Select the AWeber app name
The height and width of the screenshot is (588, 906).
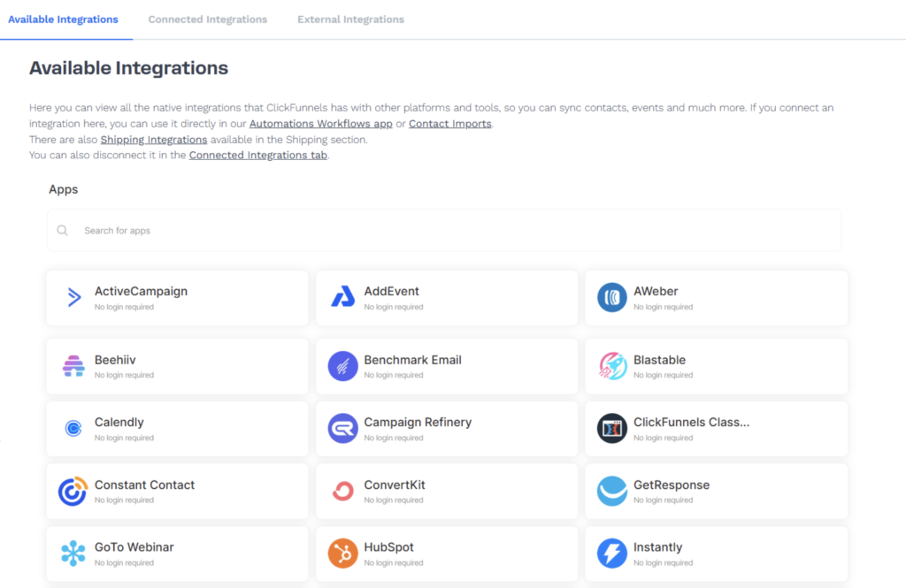click(x=656, y=292)
